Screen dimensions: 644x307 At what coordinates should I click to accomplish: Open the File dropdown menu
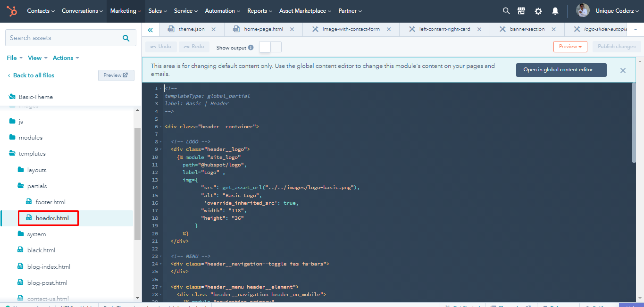[15, 58]
